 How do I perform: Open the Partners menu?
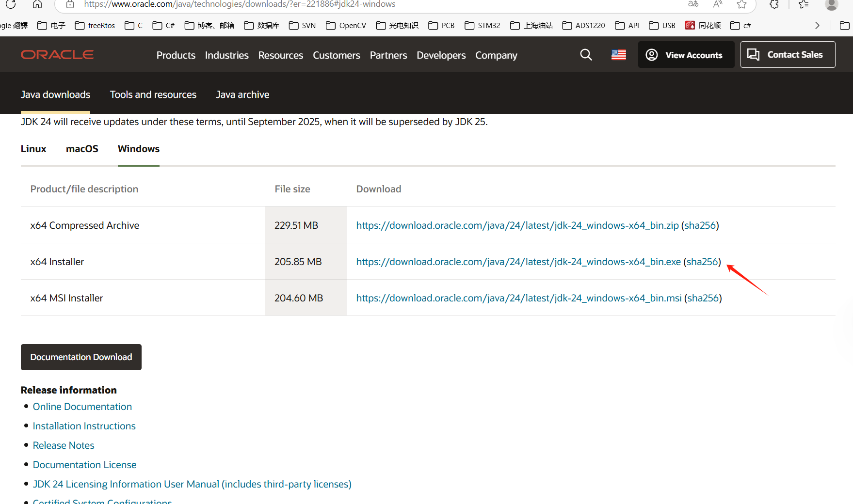click(388, 55)
